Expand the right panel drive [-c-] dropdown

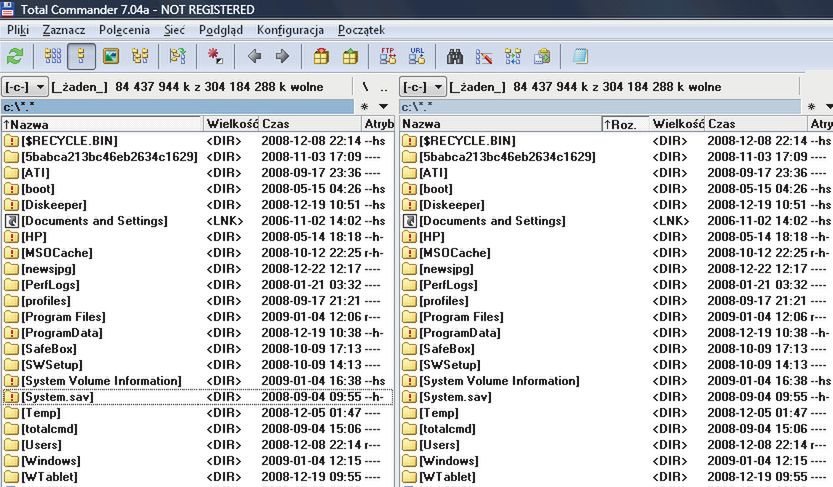[423, 87]
